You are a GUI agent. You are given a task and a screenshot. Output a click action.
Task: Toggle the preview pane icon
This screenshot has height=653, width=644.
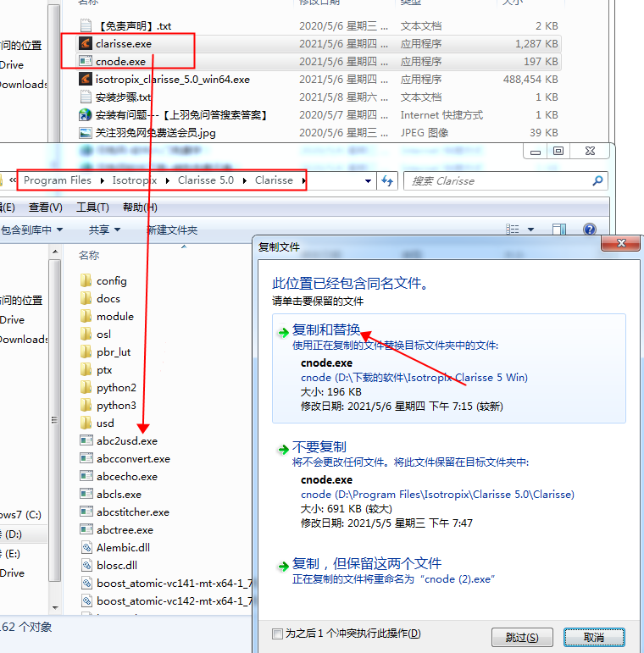point(559,230)
